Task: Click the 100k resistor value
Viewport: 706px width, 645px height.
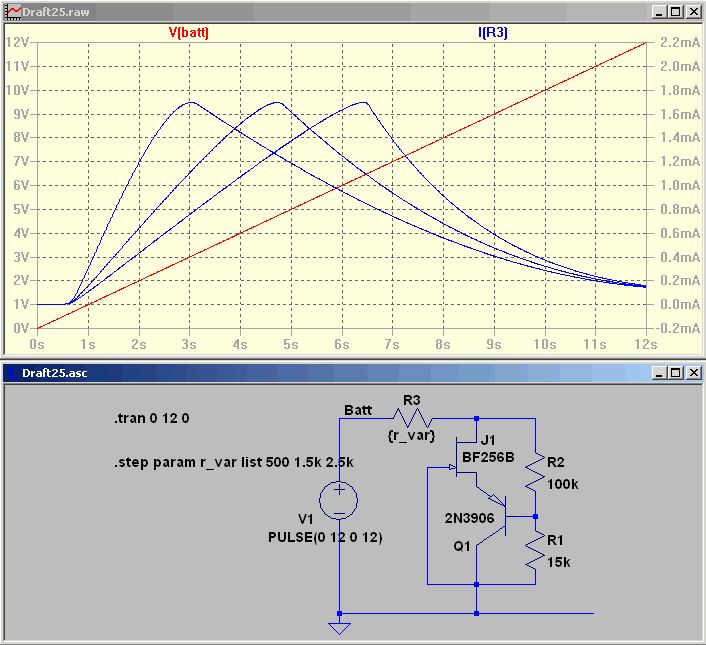Action: pos(563,484)
